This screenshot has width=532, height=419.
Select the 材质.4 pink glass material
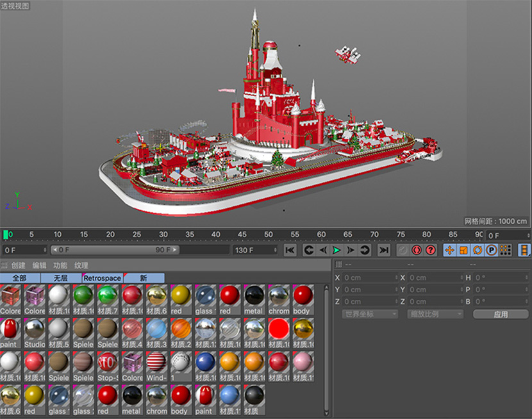click(132, 333)
